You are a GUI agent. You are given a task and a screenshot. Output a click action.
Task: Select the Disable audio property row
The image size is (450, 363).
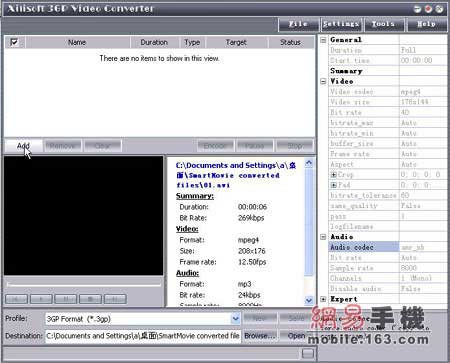(x=388, y=288)
